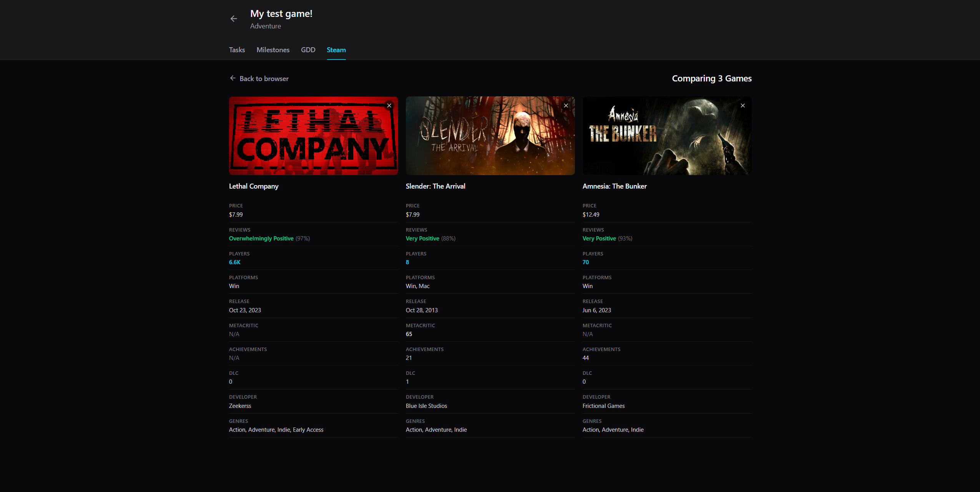Open the Lethal Company cover image
This screenshot has height=492, width=980.
coord(314,136)
